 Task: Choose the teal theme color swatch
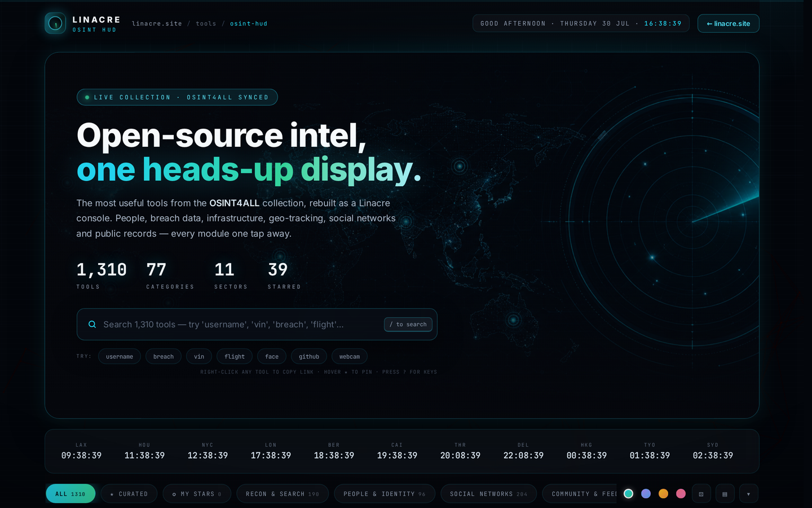(x=628, y=494)
